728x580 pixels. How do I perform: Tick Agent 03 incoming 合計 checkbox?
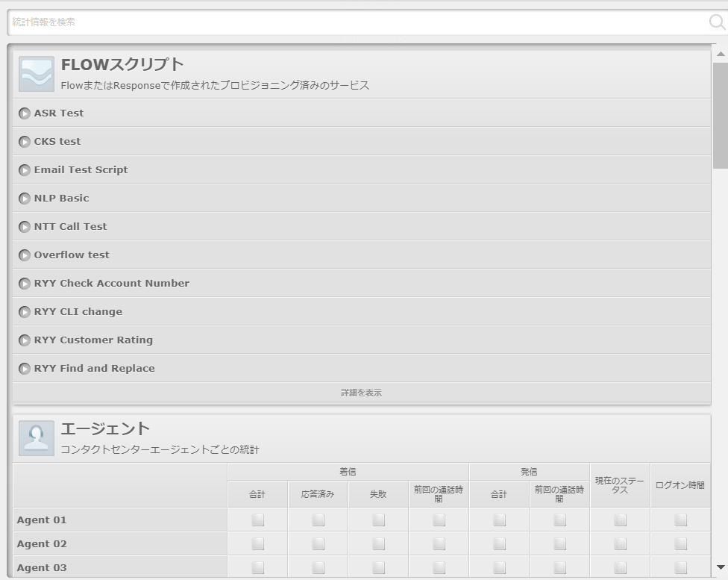point(257,567)
